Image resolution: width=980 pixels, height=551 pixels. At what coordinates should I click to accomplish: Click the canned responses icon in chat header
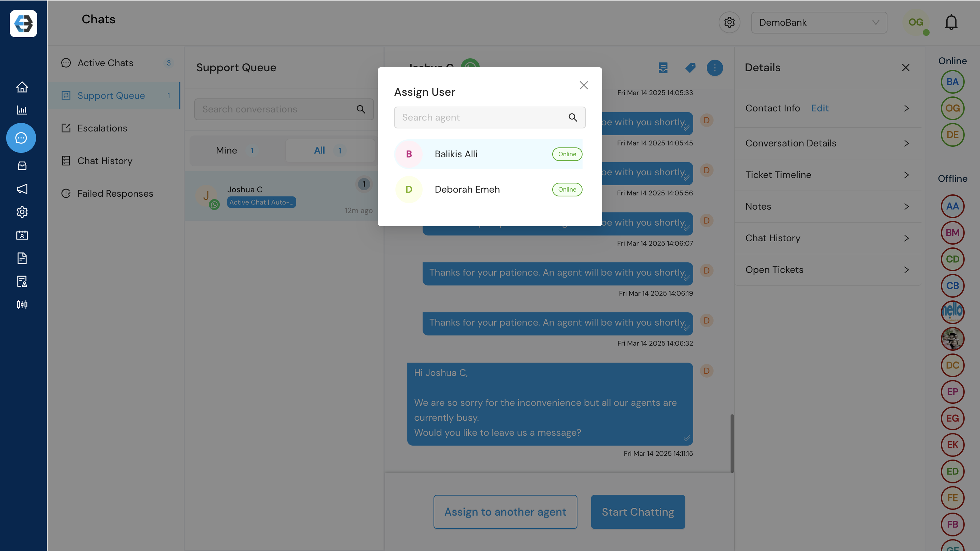coord(663,68)
